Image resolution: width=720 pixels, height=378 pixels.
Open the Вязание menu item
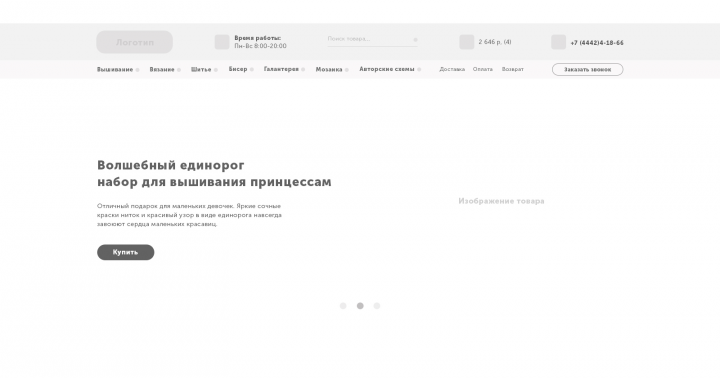pyautogui.click(x=162, y=70)
